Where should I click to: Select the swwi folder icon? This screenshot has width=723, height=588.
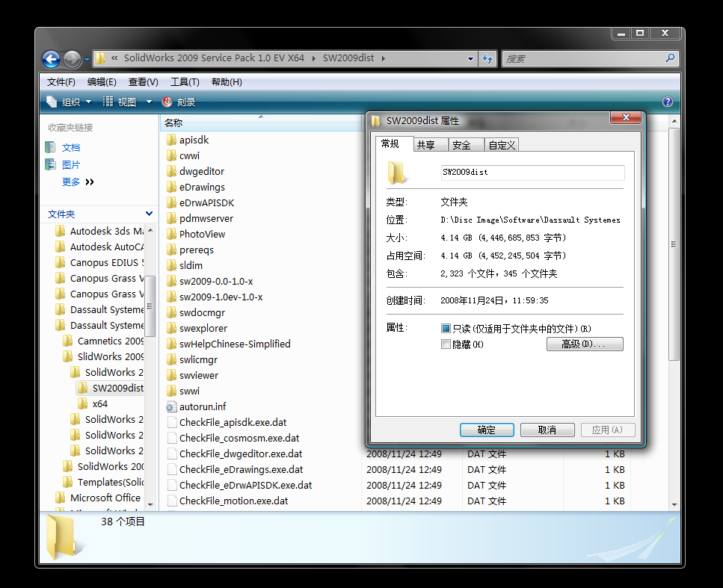click(x=171, y=390)
